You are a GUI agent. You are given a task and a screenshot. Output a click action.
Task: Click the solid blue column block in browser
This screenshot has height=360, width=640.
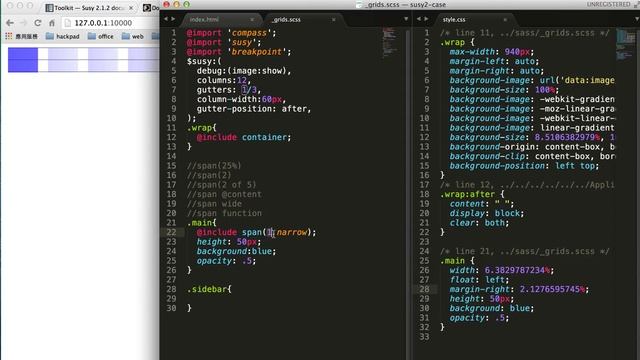pos(23,60)
